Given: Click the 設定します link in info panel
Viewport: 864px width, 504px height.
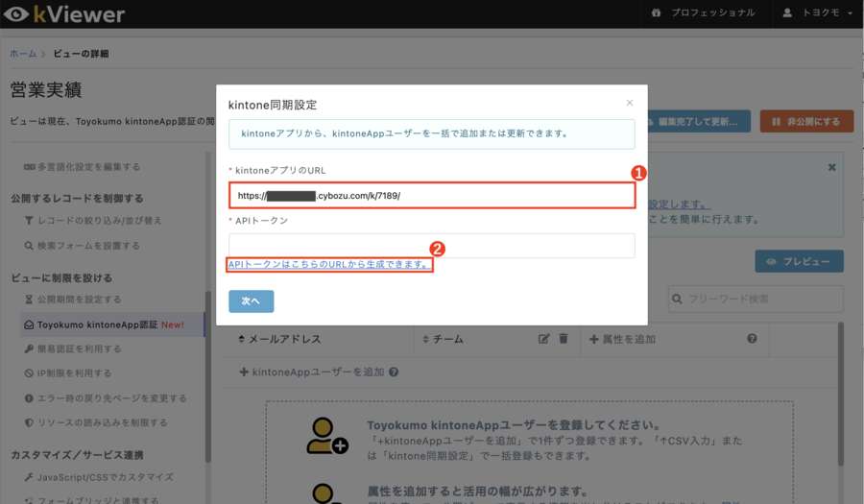Looking at the screenshot, I should tap(679, 204).
